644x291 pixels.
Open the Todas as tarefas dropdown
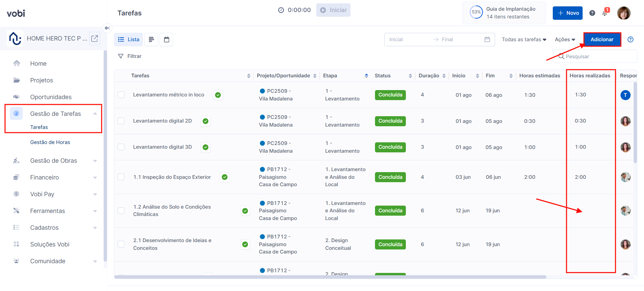point(524,40)
